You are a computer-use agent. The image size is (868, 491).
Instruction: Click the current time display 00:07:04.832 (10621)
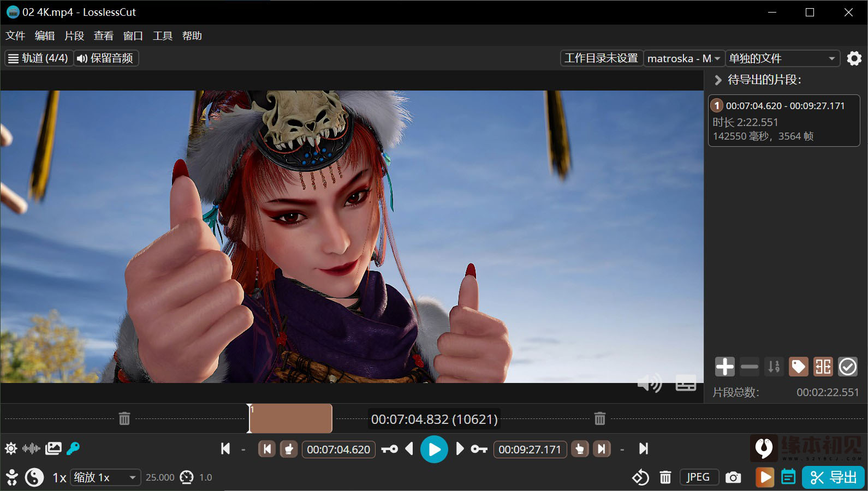[435, 419]
